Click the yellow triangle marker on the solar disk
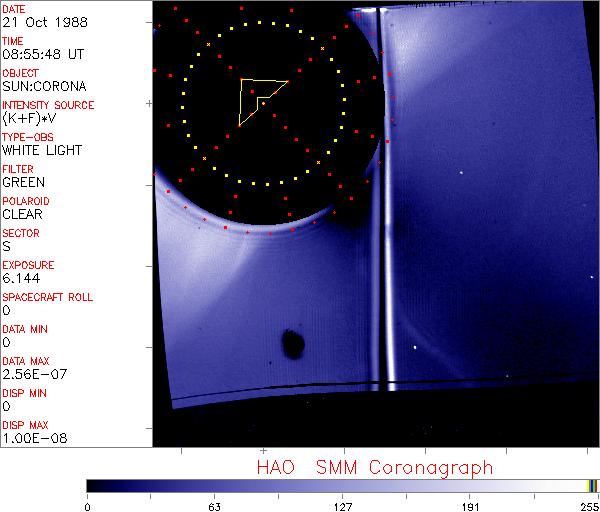 point(258,96)
